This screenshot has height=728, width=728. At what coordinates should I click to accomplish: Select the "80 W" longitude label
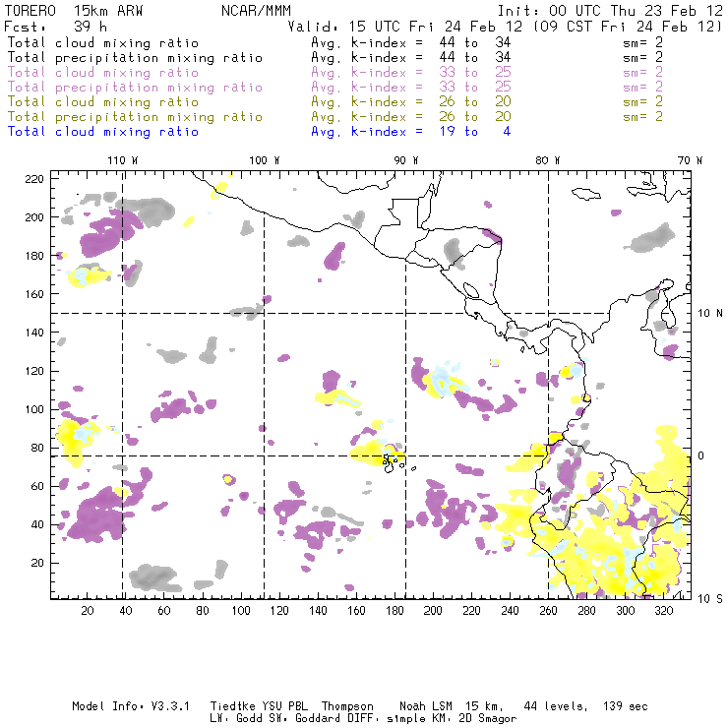pyautogui.click(x=548, y=160)
